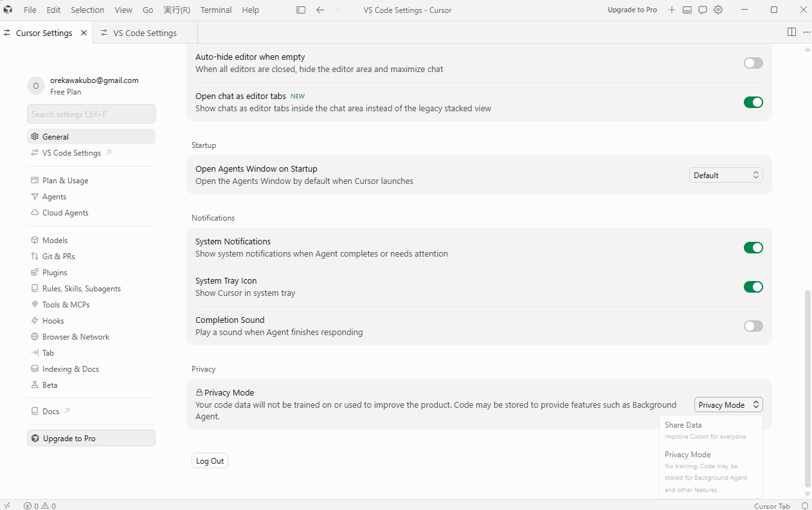
Task: Click the account avatar with letter O
Action: (36, 86)
